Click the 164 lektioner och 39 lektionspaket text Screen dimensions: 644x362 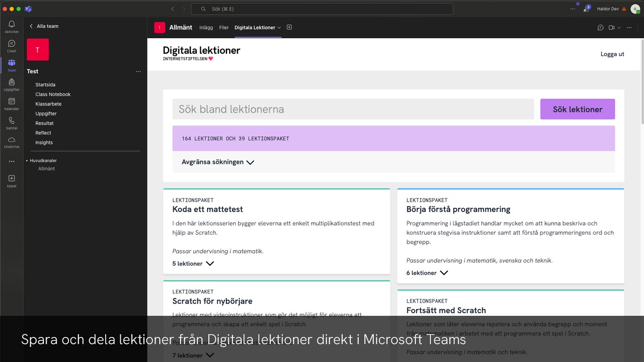235,139
